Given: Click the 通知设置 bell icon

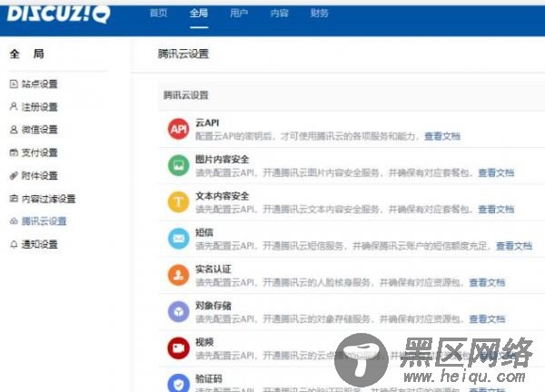Looking at the screenshot, I should click(x=14, y=244).
